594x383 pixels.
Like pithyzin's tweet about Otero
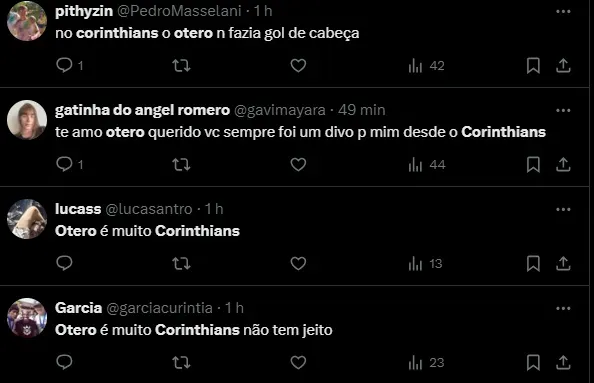pos(298,66)
